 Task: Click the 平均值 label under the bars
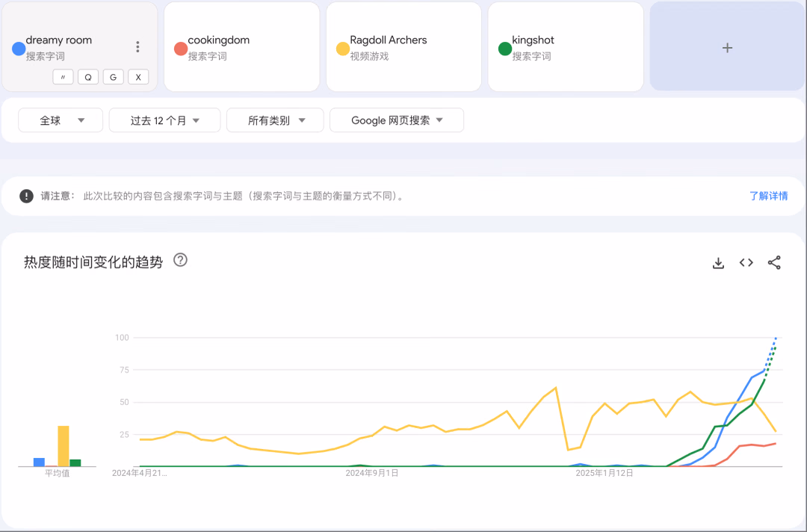click(x=57, y=474)
